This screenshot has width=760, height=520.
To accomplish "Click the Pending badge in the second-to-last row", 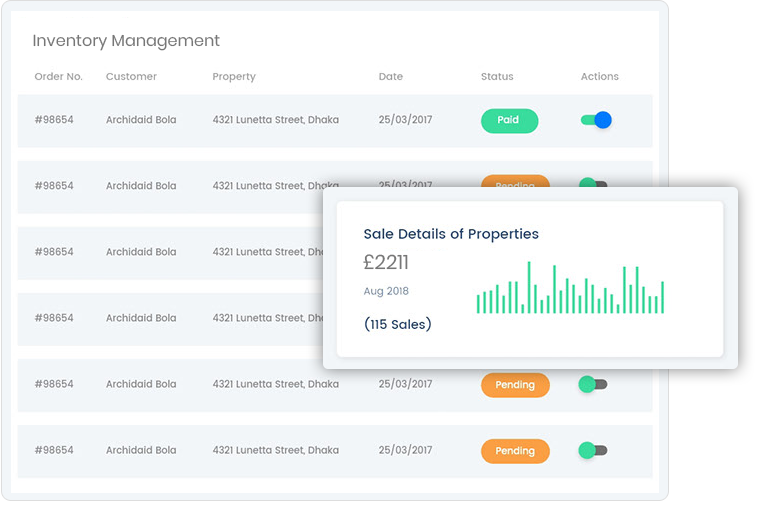I will (x=515, y=385).
